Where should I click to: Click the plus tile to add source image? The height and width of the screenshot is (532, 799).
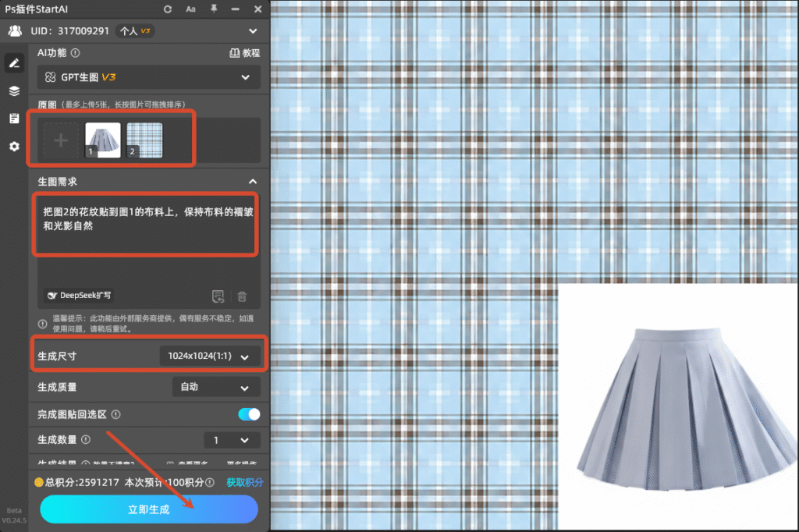(61, 140)
